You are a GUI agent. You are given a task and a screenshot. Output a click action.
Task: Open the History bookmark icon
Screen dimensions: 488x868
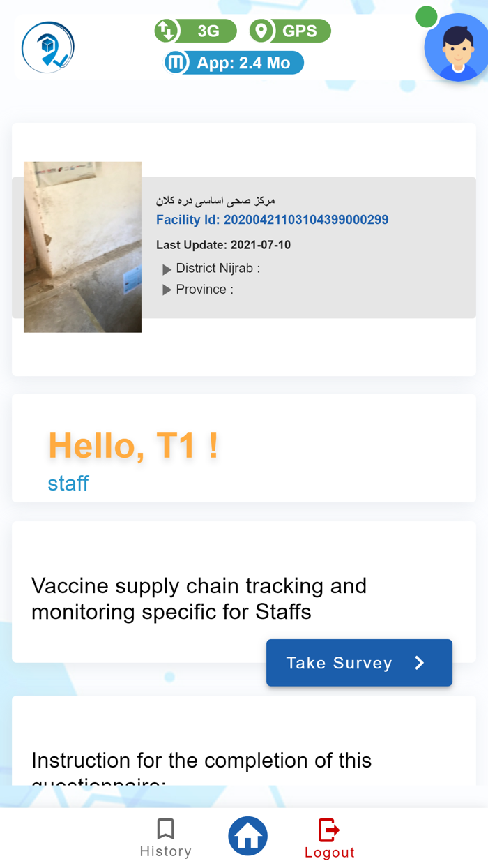tap(166, 829)
